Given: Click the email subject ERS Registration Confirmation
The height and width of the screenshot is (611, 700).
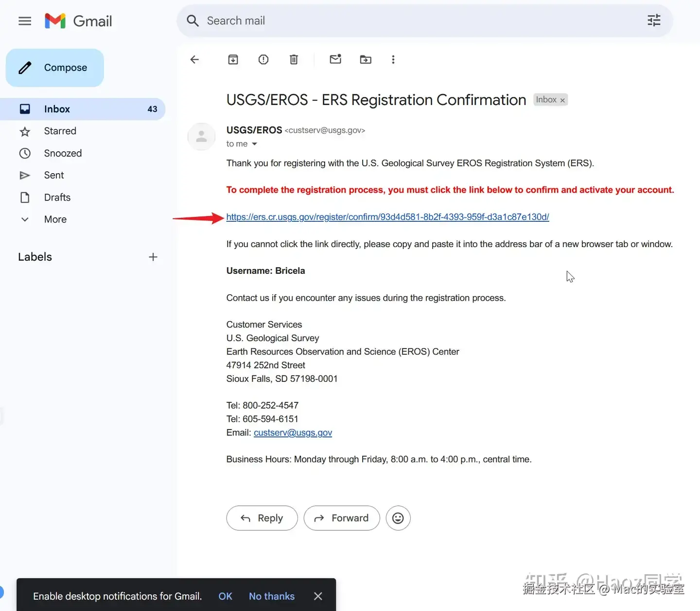Looking at the screenshot, I should 376,100.
